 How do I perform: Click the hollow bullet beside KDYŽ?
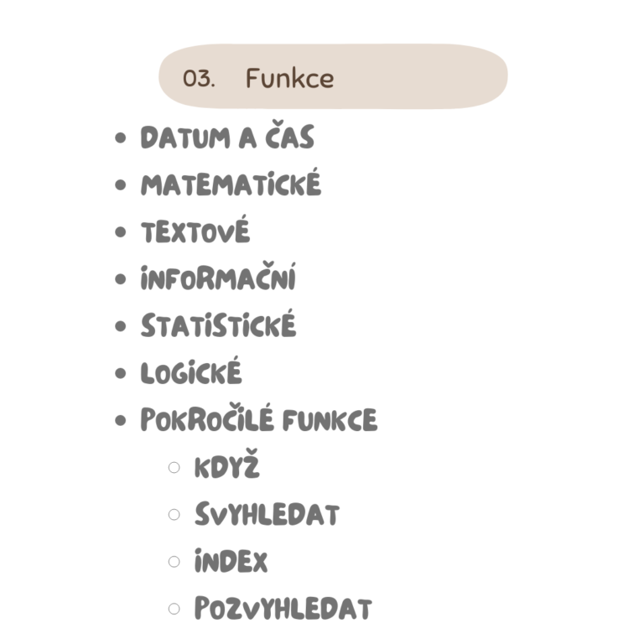coord(174,467)
